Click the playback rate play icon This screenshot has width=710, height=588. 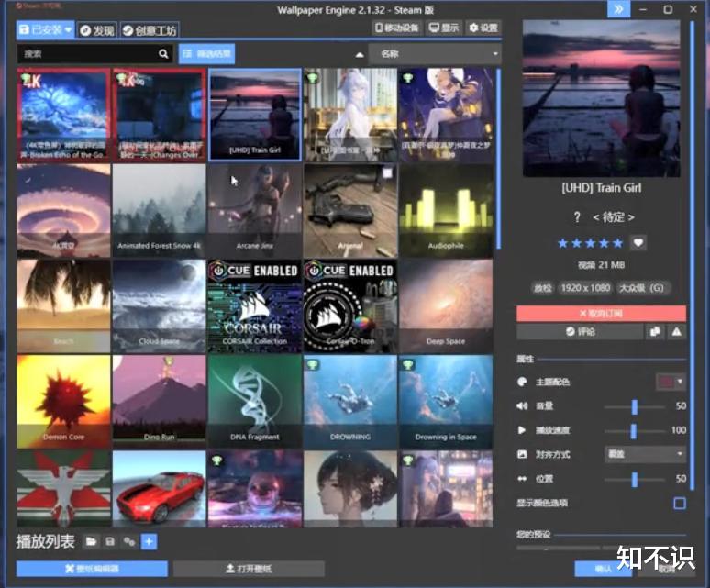pos(522,430)
